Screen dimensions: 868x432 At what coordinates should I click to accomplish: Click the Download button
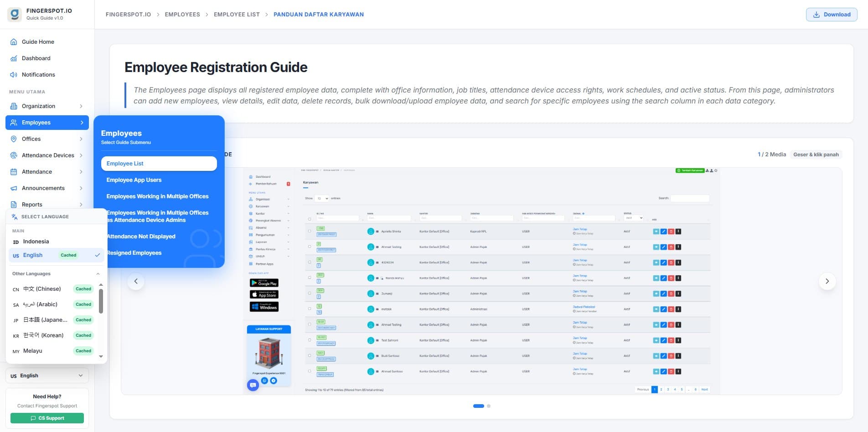832,15
